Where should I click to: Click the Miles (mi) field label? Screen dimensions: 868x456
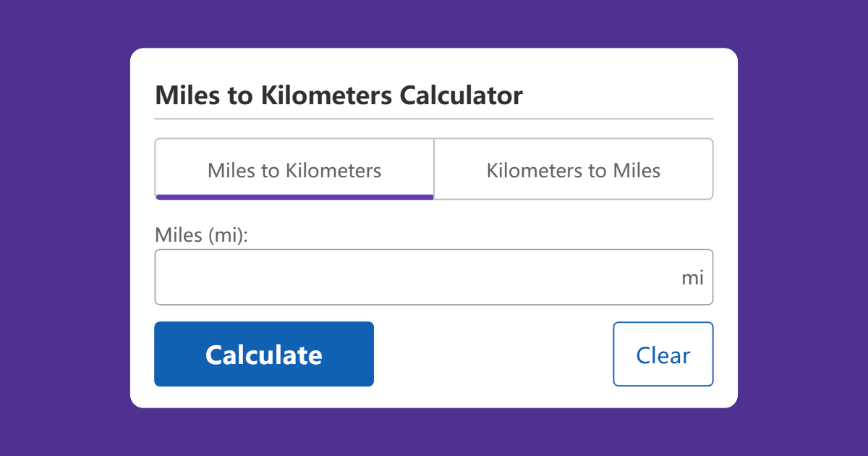[200, 235]
